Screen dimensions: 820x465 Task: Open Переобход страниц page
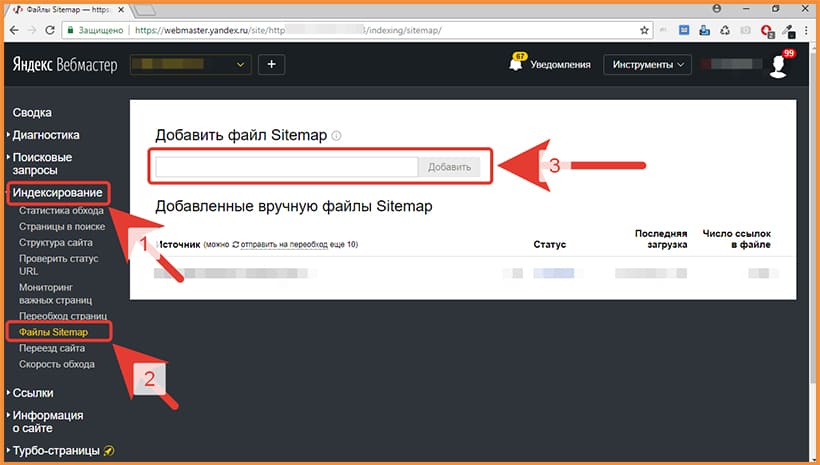coord(63,316)
